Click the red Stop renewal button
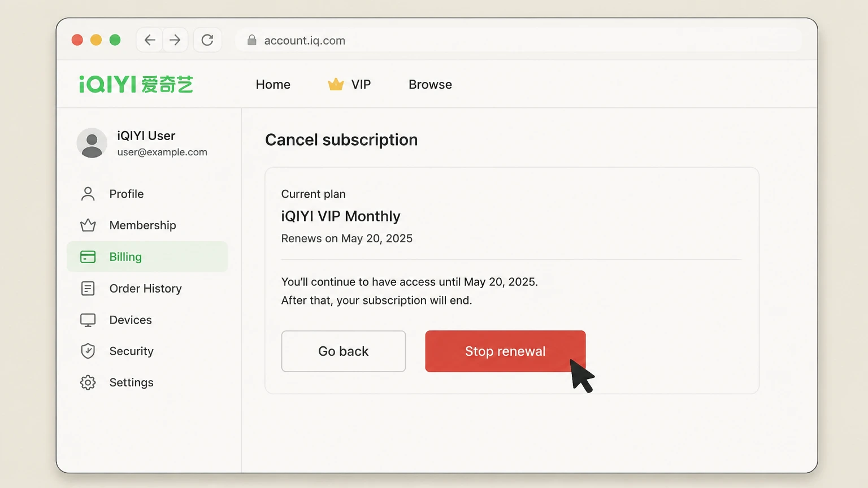 pos(505,351)
